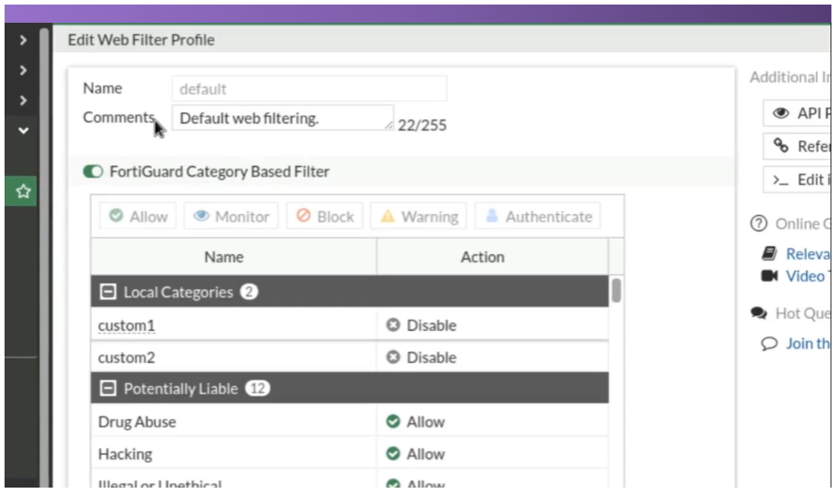Click the Block action button

(x=325, y=216)
